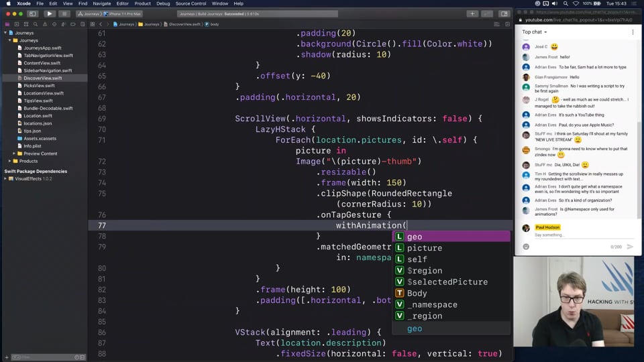Expand the Products folder
Screen dimensions: 644x362
(10, 161)
